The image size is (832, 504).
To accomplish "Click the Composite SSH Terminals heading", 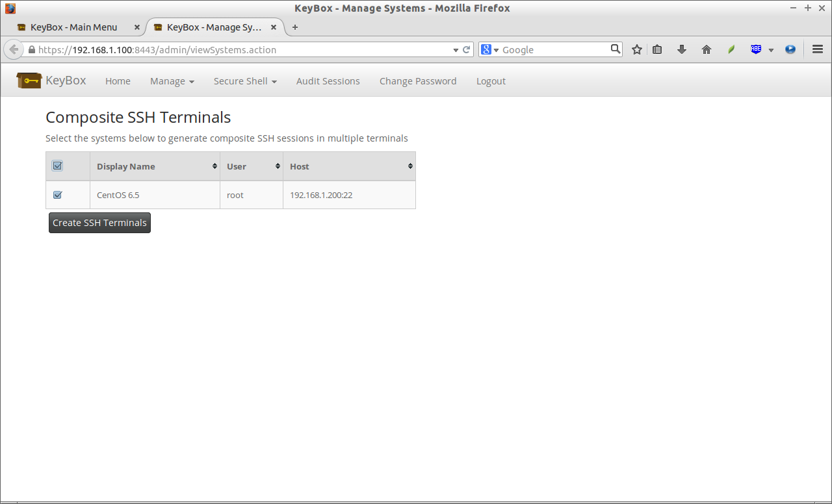I will click(138, 118).
